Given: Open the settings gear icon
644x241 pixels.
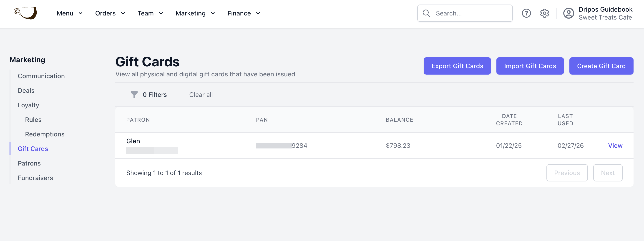Looking at the screenshot, I should [544, 13].
